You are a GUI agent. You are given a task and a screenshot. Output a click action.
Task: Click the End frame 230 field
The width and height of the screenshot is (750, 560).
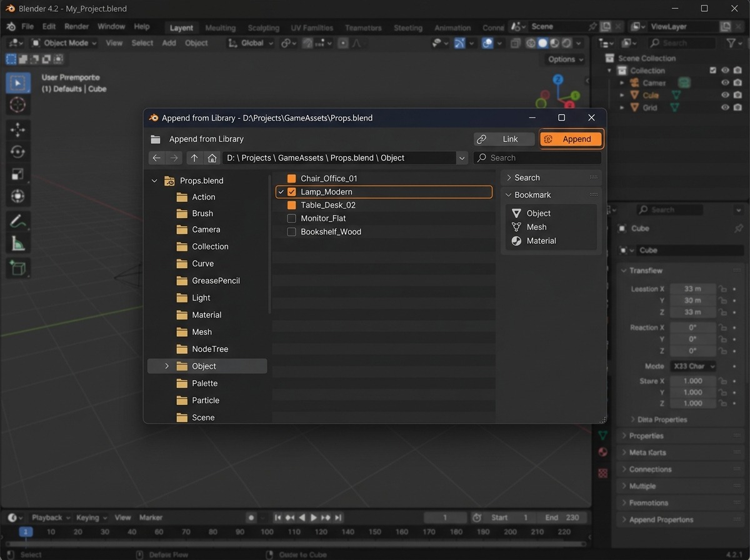(x=563, y=517)
